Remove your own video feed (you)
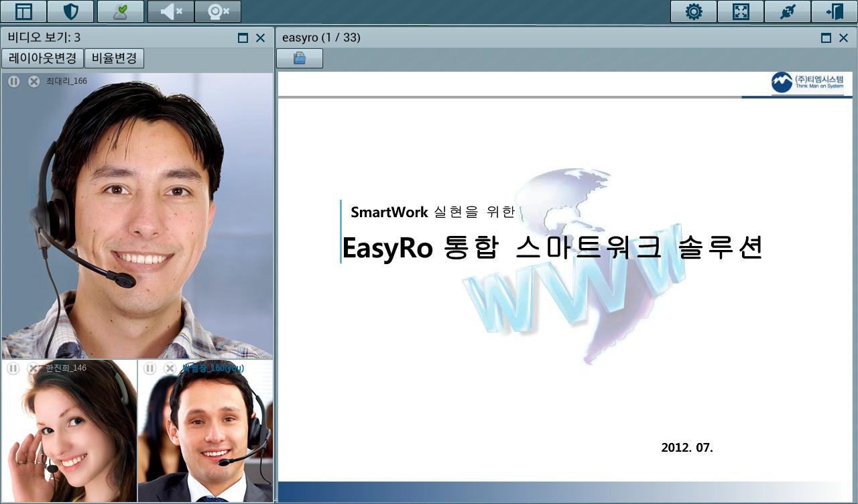This screenshot has width=858, height=504. (x=170, y=369)
